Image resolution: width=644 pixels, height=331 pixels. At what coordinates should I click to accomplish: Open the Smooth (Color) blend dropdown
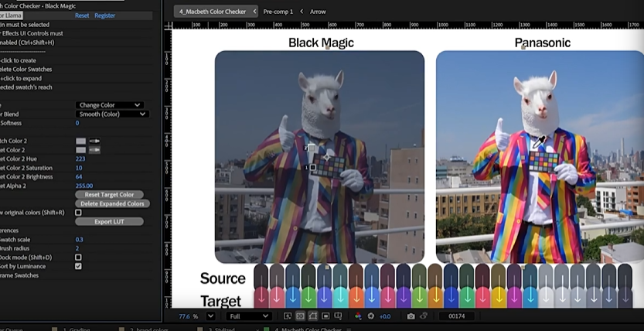(112, 114)
